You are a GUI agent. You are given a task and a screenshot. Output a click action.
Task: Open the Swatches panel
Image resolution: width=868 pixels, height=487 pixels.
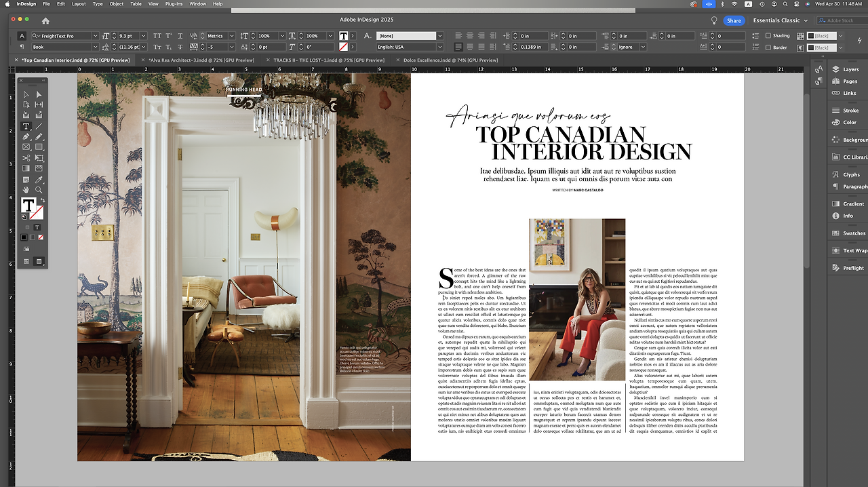click(x=853, y=233)
